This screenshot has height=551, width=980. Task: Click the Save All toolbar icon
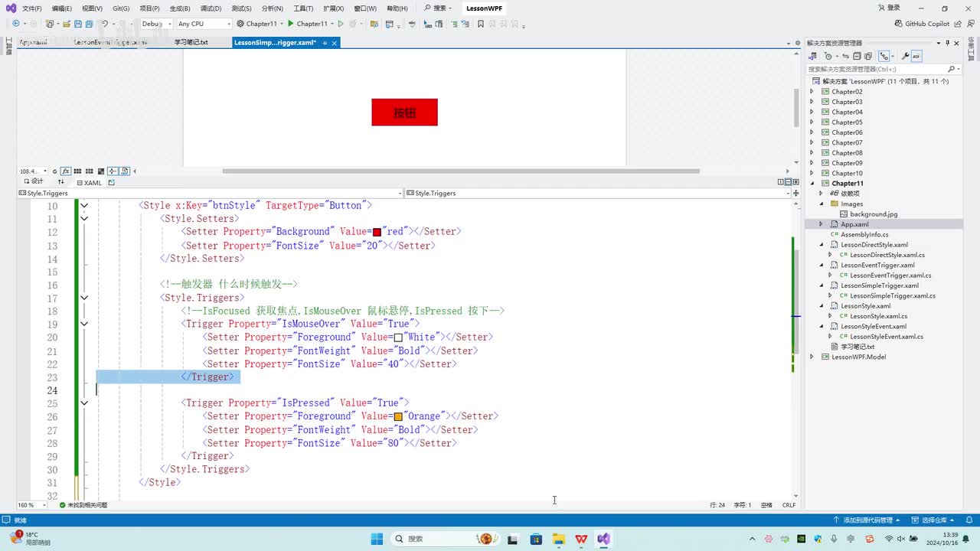point(89,24)
